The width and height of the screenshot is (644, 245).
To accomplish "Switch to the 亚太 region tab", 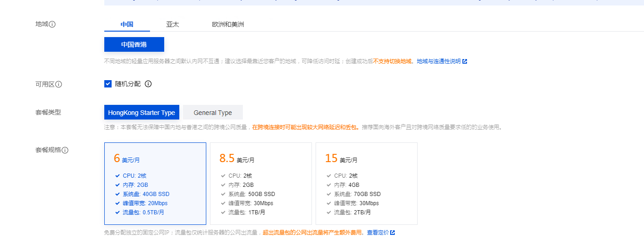I will [172, 24].
